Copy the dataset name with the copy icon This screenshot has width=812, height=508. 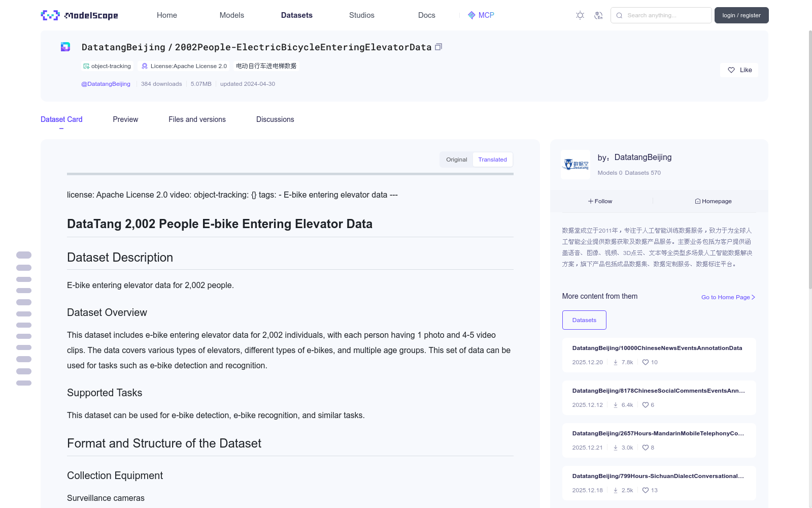point(438,47)
